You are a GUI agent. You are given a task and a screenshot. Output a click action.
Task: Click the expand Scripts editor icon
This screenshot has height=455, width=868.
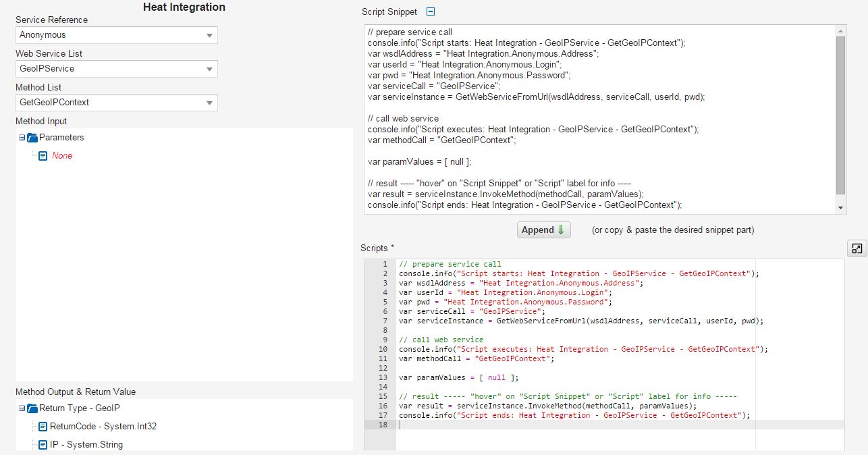857,248
